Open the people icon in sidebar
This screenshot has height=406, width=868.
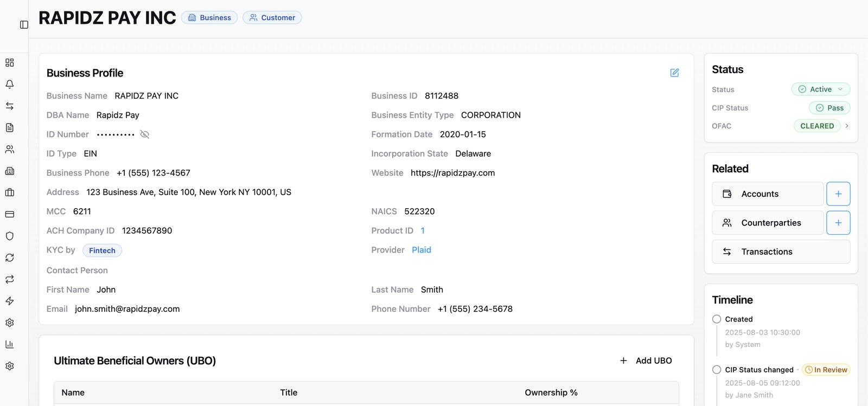[x=10, y=150]
